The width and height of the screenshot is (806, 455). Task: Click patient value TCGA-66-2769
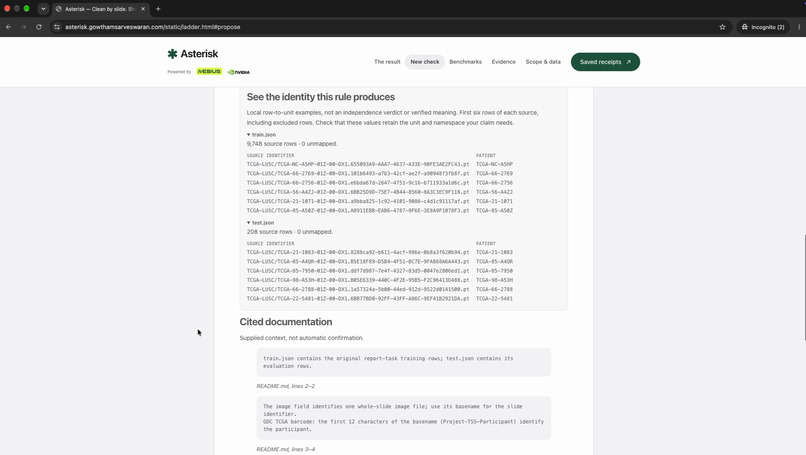494,173
